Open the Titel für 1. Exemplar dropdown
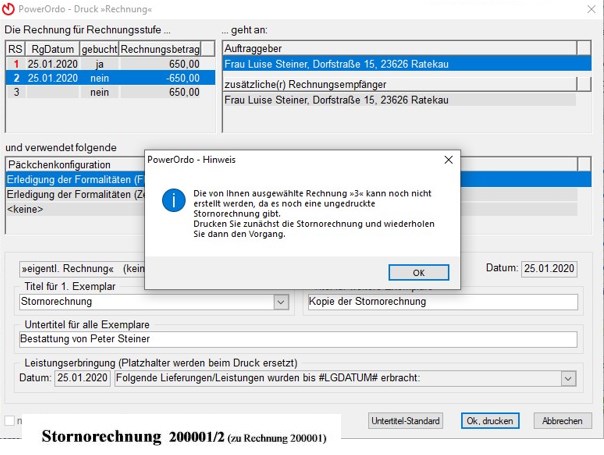Viewport: 604px width, 455px height. click(x=281, y=302)
